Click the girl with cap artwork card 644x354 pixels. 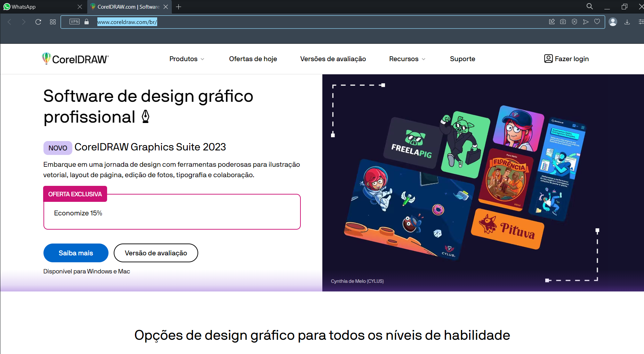[x=518, y=129]
